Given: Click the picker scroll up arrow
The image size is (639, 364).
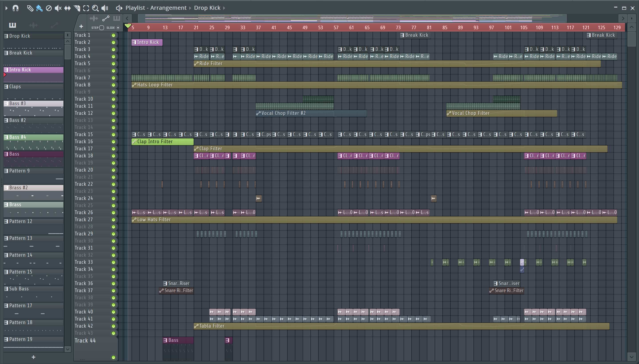Looking at the screenshot, I should [67, 41].
